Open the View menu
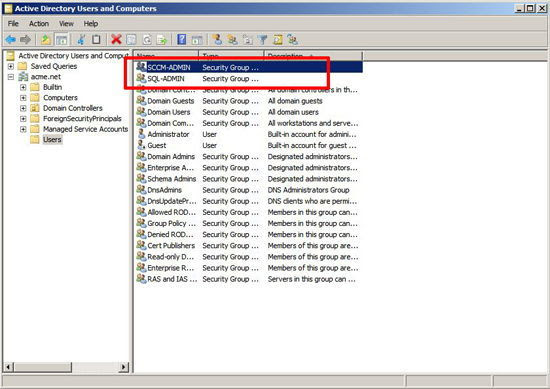550x389 pixels. click(66, 24)
